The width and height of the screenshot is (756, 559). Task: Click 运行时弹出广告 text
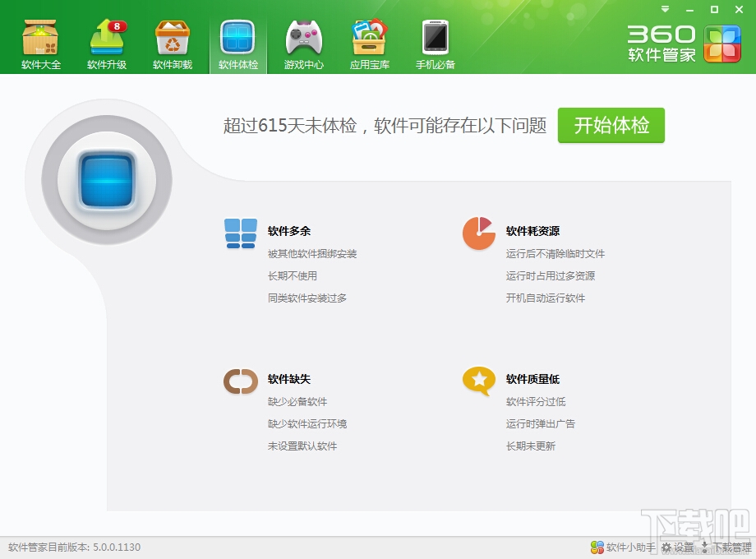point(541,424)
